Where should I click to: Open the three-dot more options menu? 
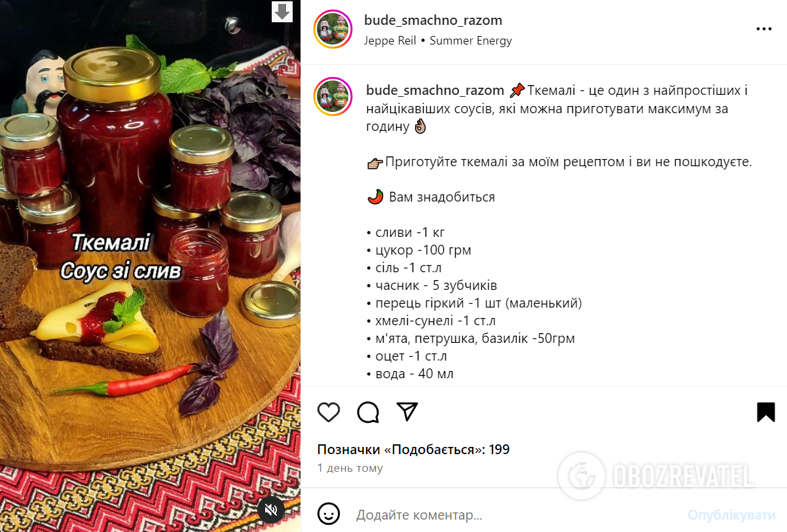[x=764, y=29]
